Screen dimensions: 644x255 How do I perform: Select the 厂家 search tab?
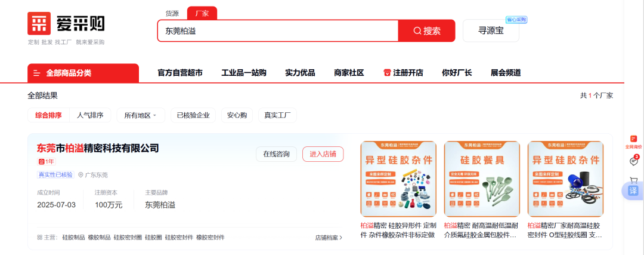202,13
